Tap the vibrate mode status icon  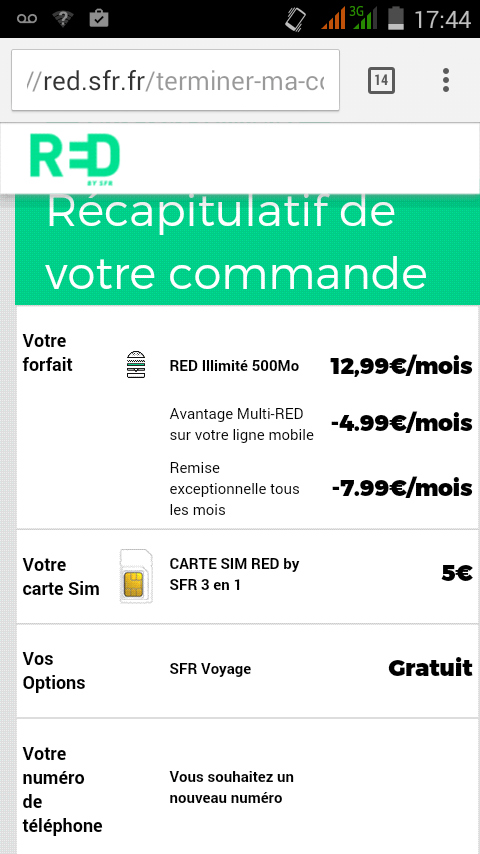[x=296, y=19]
